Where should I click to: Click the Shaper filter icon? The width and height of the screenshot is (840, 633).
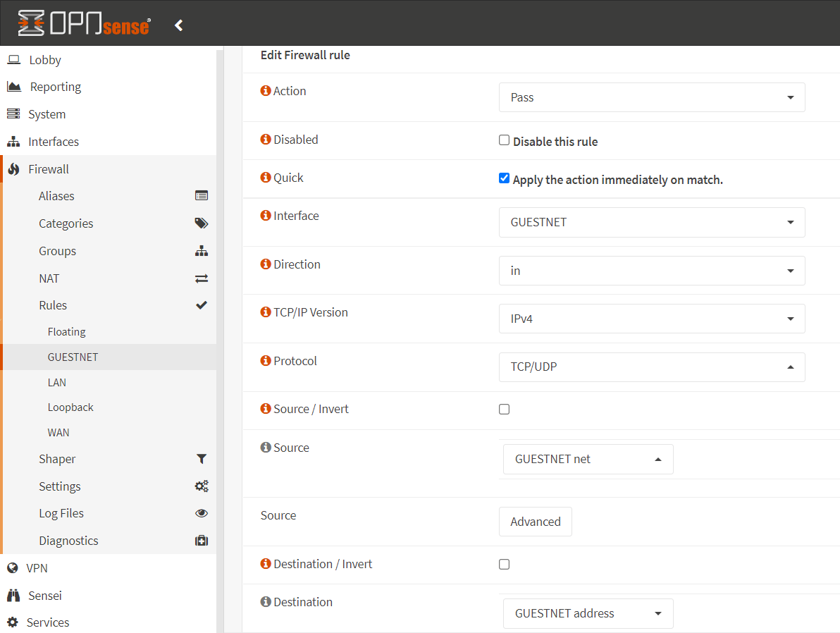(x=202, y=459)
